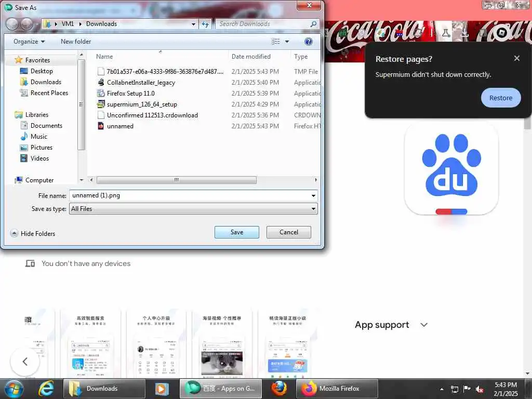Expand the view options dropdown arrow
The image size is (532, 399).
(287, 42)
